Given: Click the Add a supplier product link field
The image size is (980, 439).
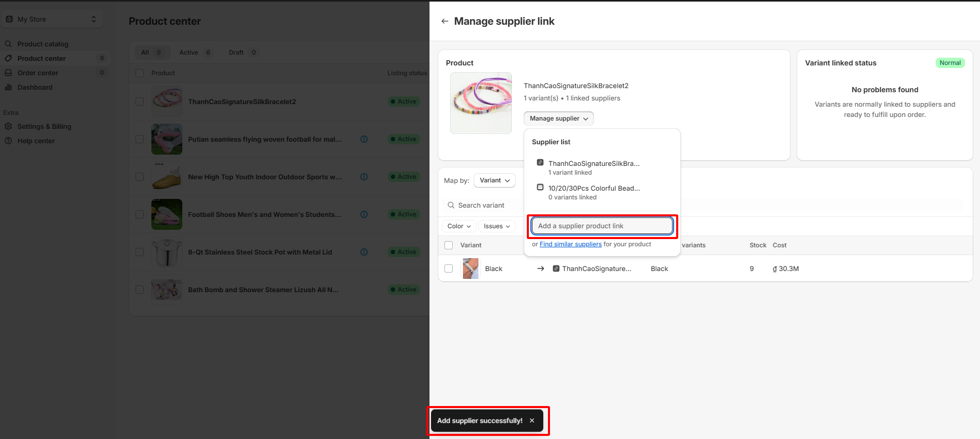Looking at the screenshot, I should tap(602, 226).
